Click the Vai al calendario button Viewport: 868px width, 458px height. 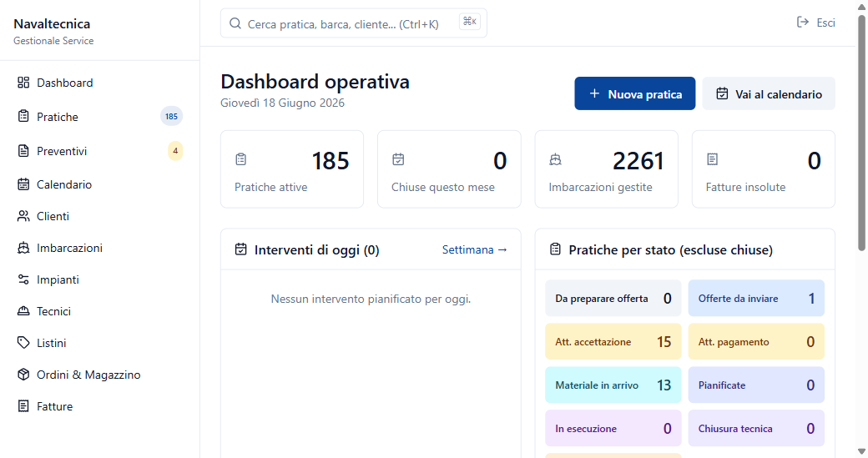[x=769, y=93]
